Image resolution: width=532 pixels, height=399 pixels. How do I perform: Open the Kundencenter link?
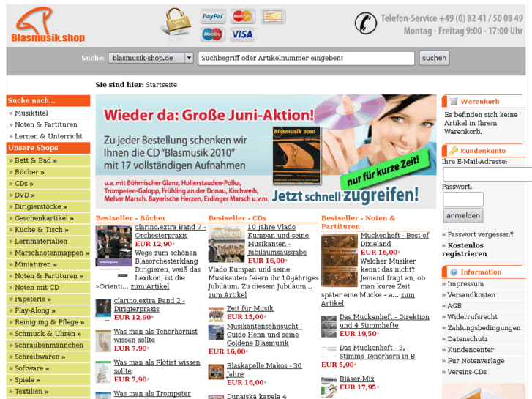(471, 350)
